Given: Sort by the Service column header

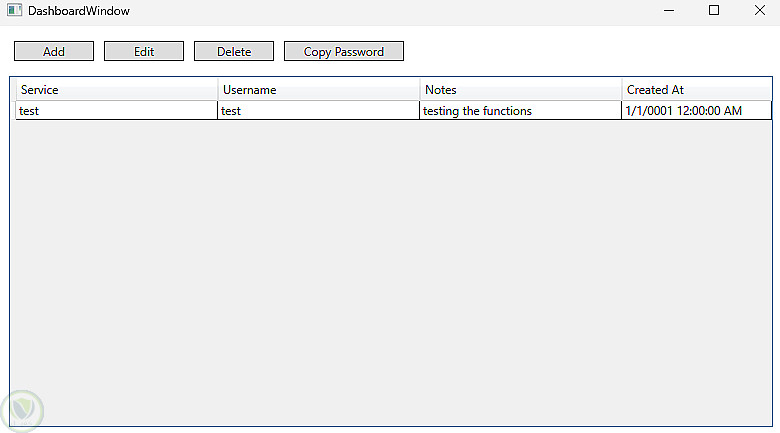Looking at the screenshot, I should tap(116, 90).
